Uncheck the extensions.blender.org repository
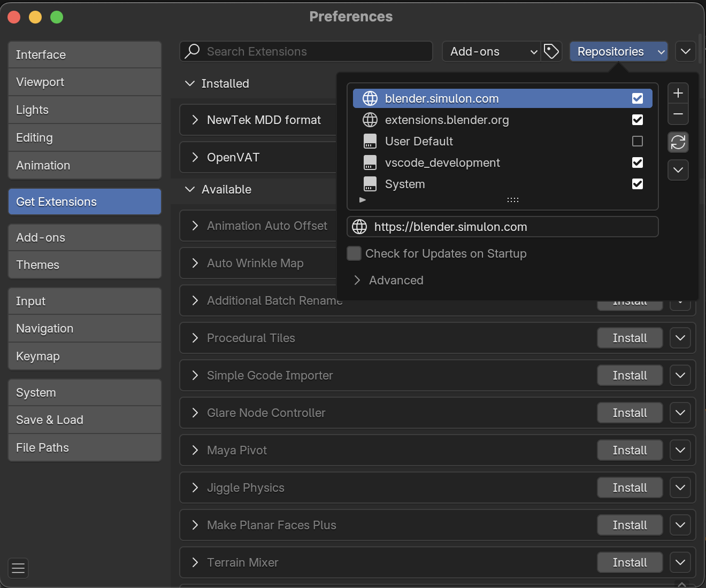Viewport: 706px width, 588px height. point(637,120)
